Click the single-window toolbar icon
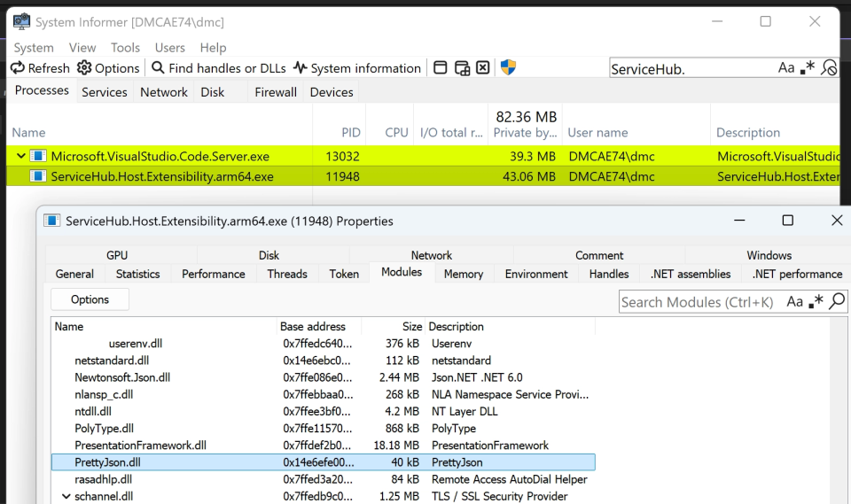This screenshot has height=504, width=851. point(441,68)
